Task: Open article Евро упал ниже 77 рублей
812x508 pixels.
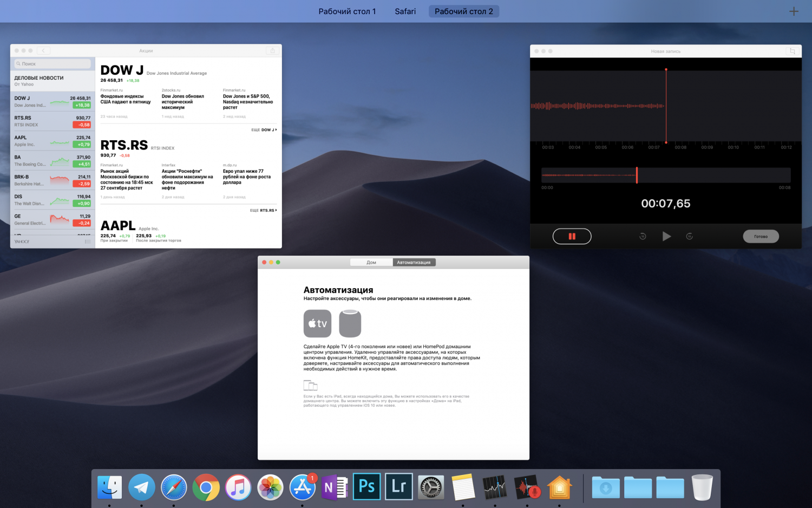Action: point(247,177)
